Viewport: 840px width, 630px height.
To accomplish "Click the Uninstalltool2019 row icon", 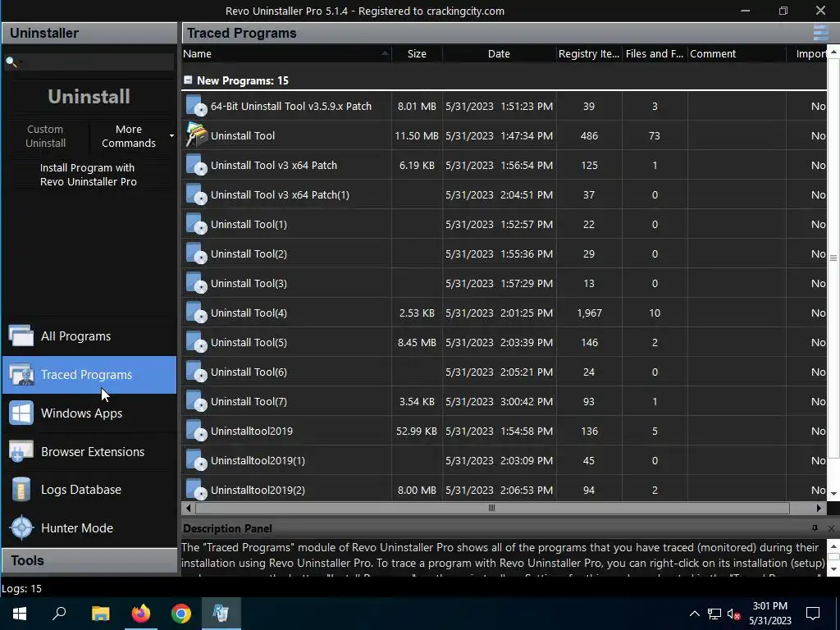I will pyautogui.click(x=196, y=430).
